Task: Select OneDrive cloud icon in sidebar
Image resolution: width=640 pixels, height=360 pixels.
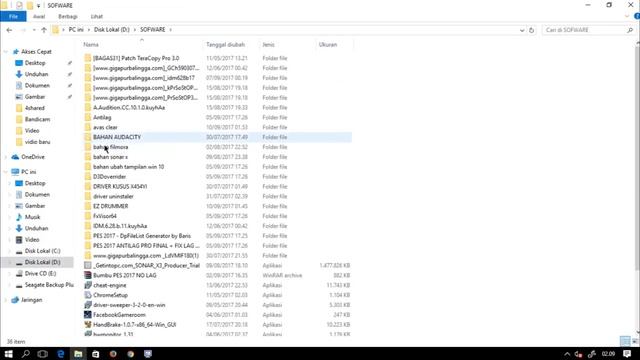Action: [16, 157]
